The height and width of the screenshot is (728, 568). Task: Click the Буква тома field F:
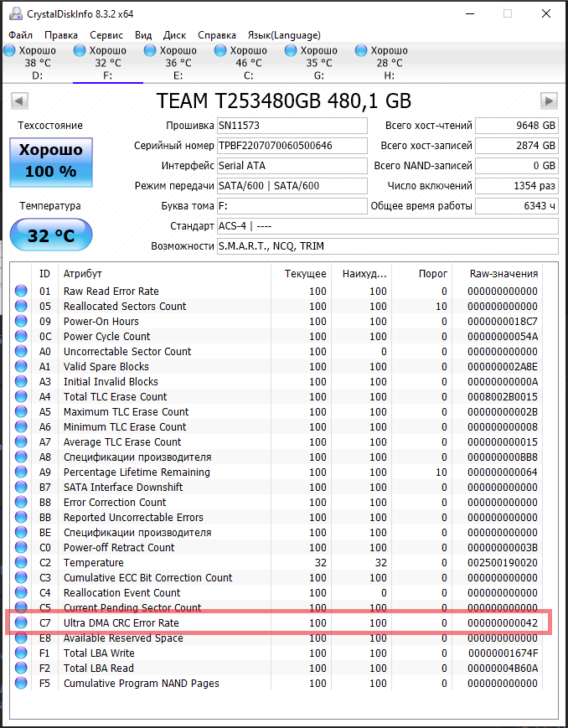(292, 206)
